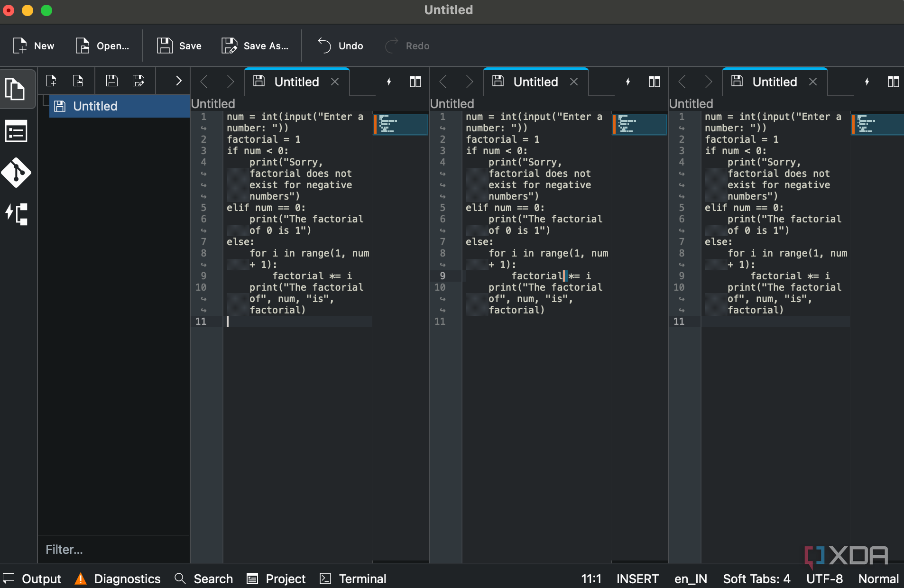The width and height of the screenshot is (904, 588).
Task: Click minimap preview in first editor pane
Action: [x=400, y=124]
